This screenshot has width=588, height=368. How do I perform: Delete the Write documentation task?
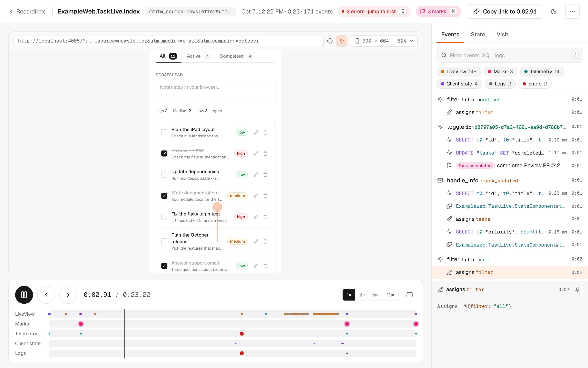point(266,196)
